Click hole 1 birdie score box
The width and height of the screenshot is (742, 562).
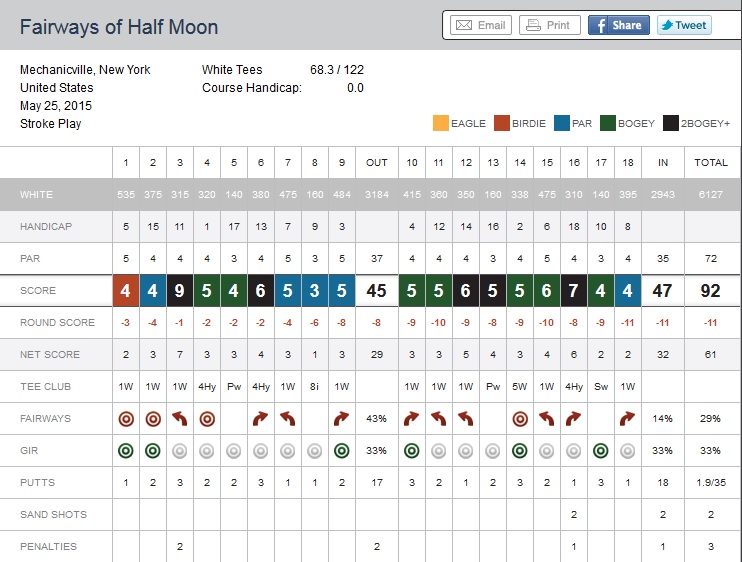point(126,291)
